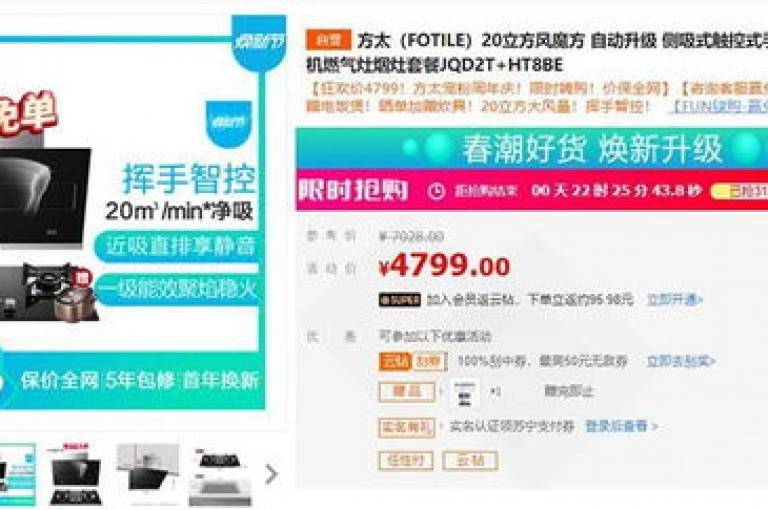Click the blue 焕新节 badge atop product image
The height and width of the screenshot is (510, 768).
259,43
